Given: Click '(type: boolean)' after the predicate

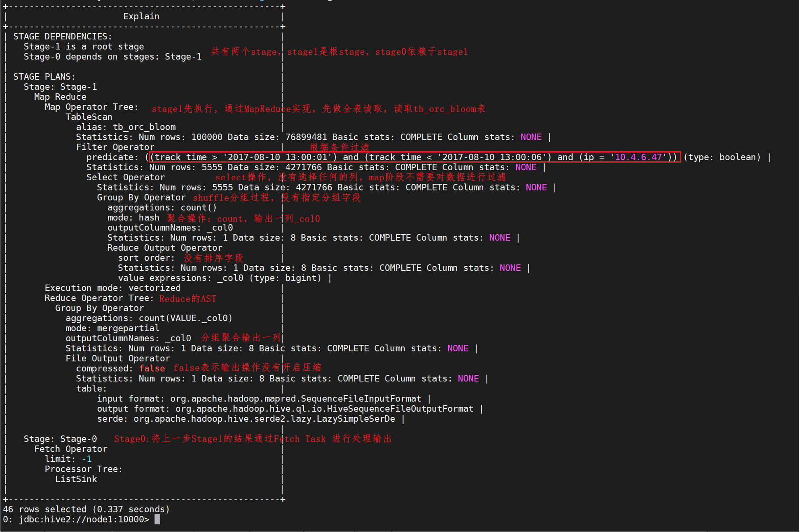Looking at the screenshot, I should point(722,157).
